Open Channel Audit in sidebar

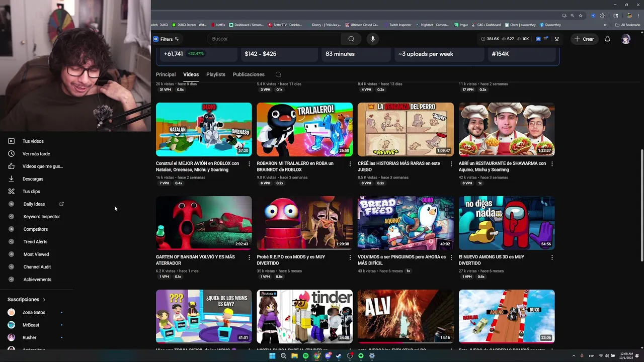[x=37, y=267]
